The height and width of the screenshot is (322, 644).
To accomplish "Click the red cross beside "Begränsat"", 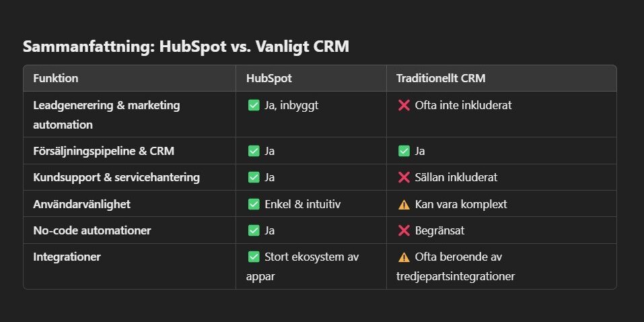I will [404, 230].
